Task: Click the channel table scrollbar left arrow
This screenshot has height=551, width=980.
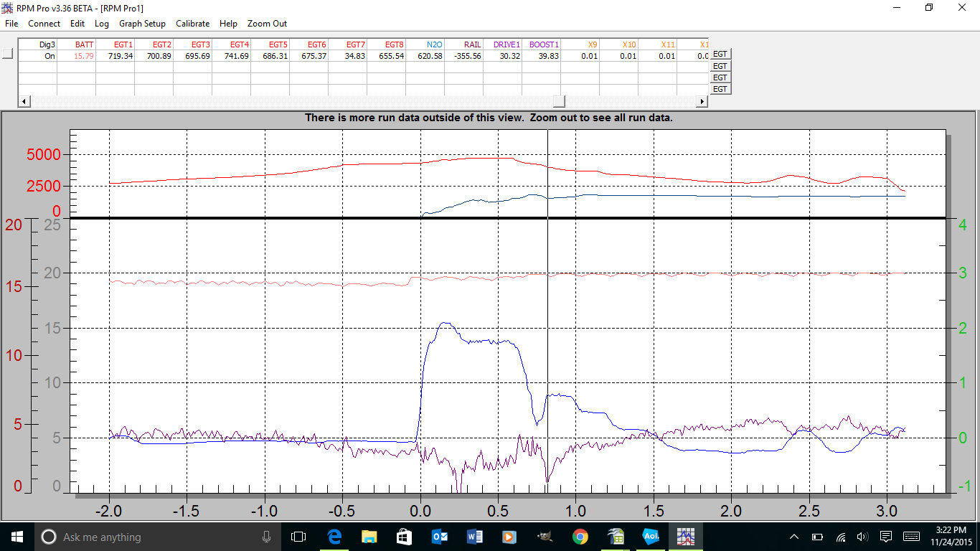Action: pyautogui.click(x=24, y=101)
